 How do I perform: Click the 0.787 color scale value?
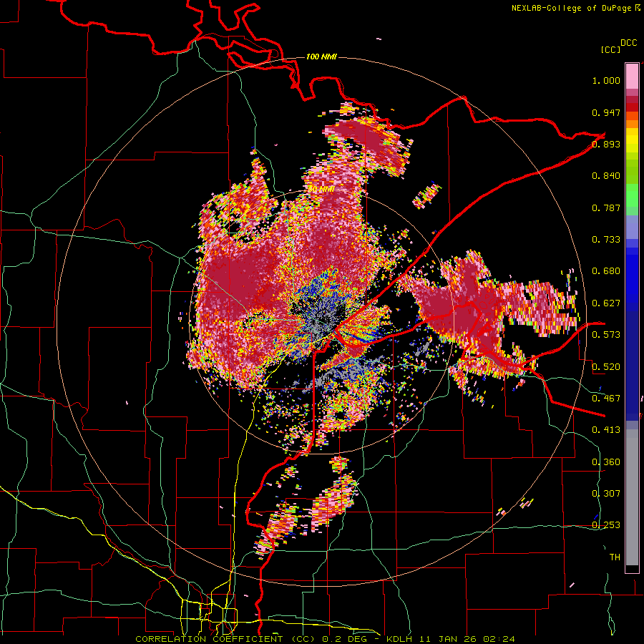point(606,208)
